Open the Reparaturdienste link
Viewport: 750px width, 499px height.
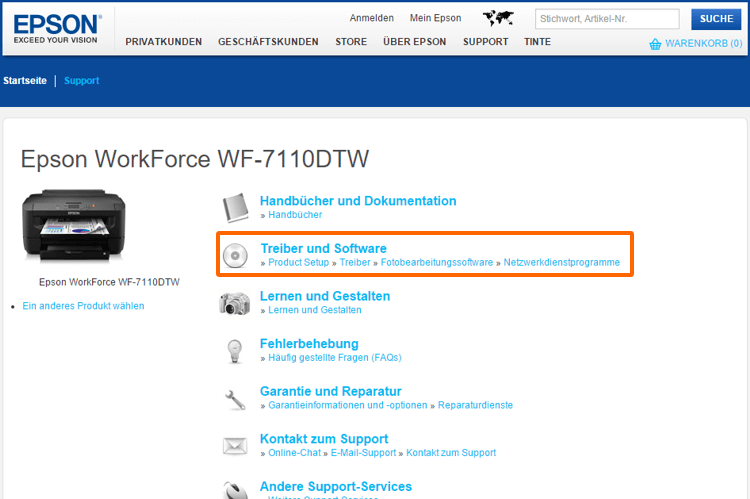point(475,405)
